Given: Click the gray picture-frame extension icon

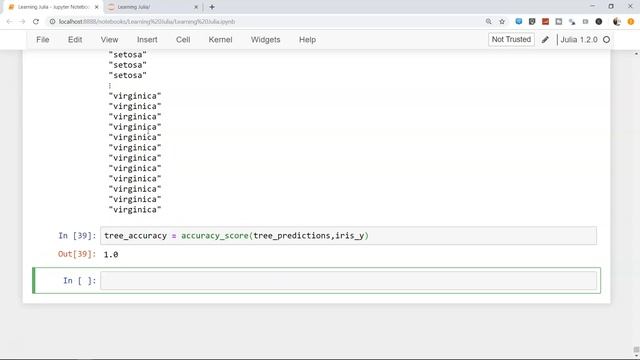Looking at the screenshot, I should click(x=559, y=22).
